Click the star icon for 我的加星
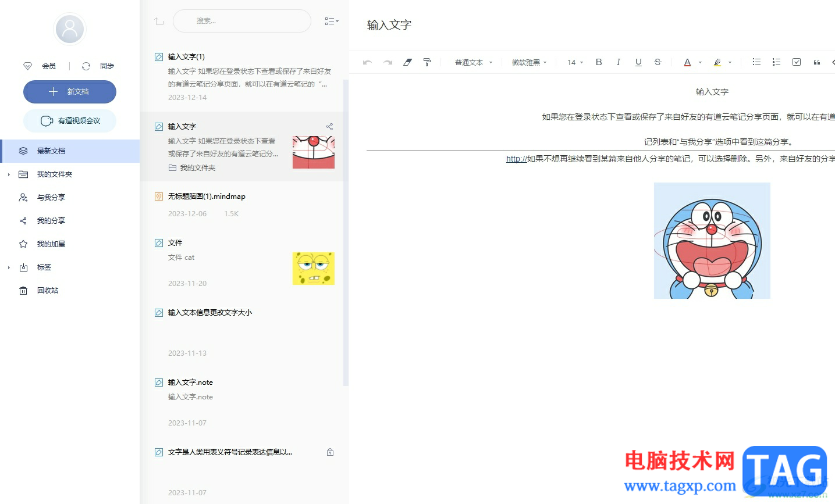Screen dimensions: 835x504 click(23, 244)
